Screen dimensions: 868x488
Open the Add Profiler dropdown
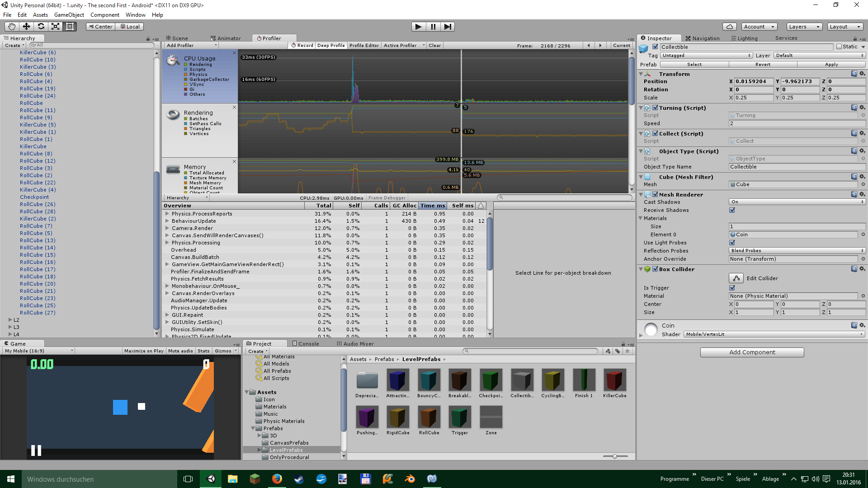(191, 45)
